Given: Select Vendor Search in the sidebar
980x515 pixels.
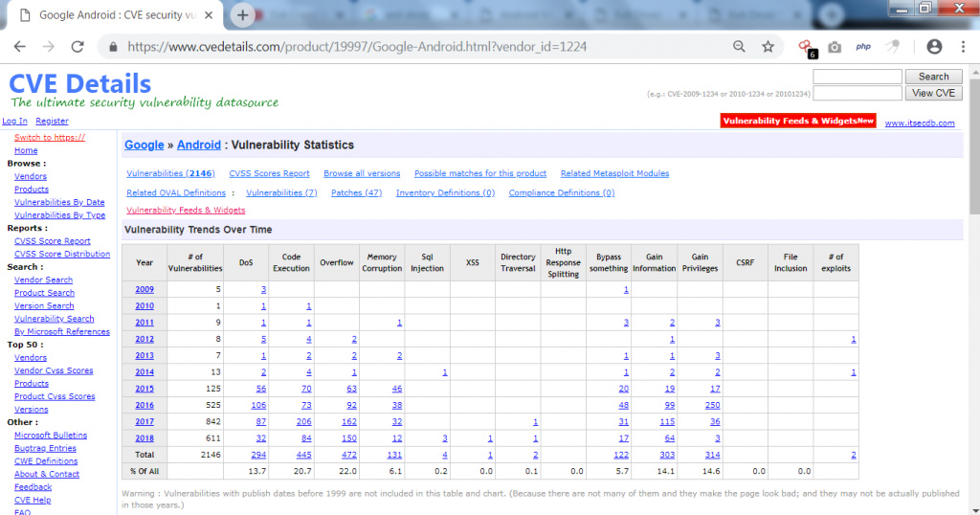Looking at the screenshot, I should pyautogui.click(x=43, y=280).
